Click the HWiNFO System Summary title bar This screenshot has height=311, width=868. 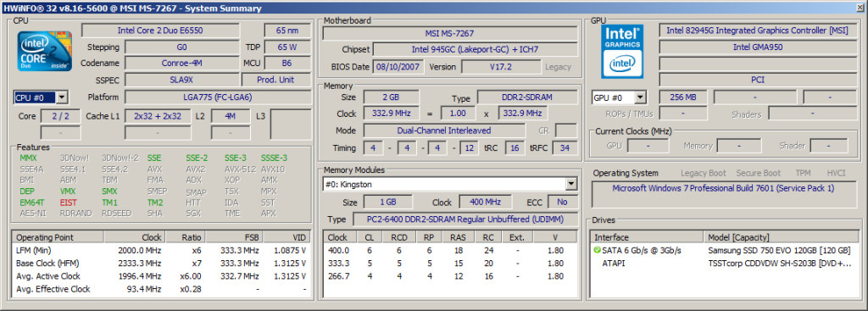(x=434, y=8)
